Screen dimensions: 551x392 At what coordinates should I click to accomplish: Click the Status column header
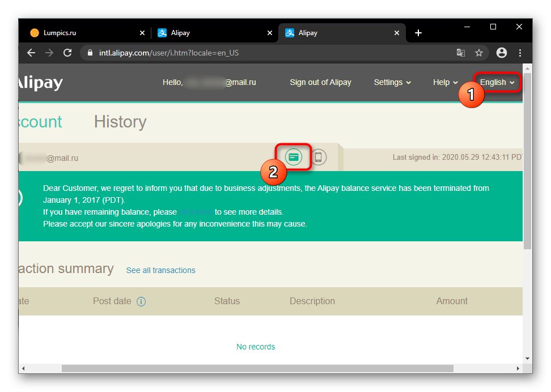tap(227, 301)
